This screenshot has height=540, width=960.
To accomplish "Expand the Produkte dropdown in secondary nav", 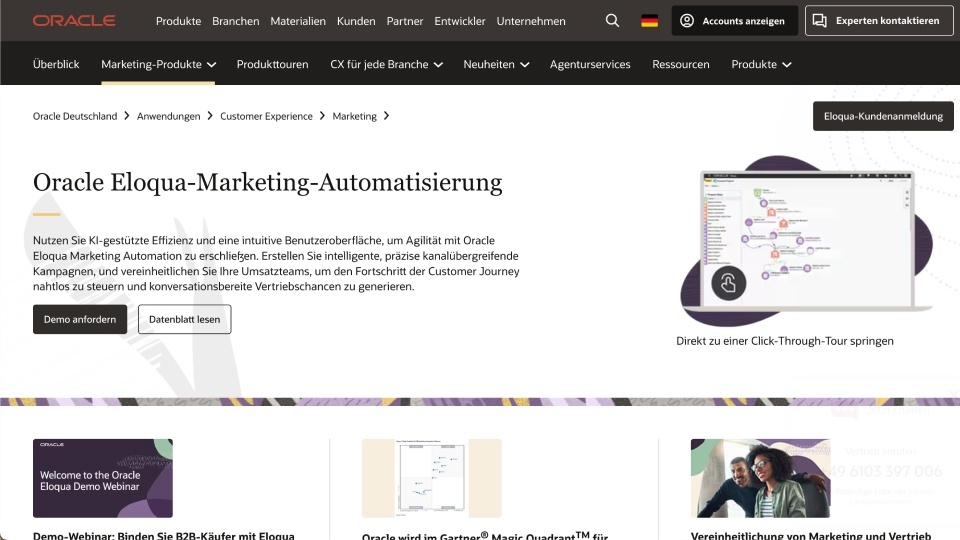I will click(761, 64).
